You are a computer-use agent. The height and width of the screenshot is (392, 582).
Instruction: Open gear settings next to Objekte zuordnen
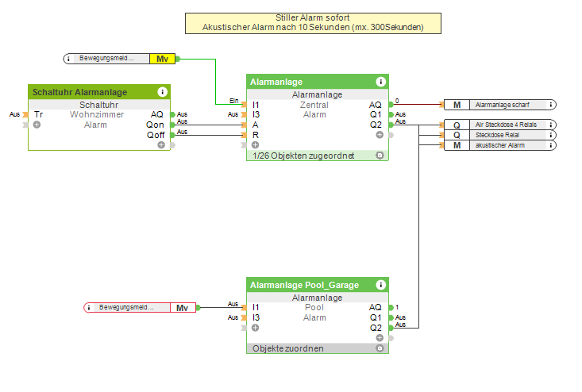[x=380, y=348]
